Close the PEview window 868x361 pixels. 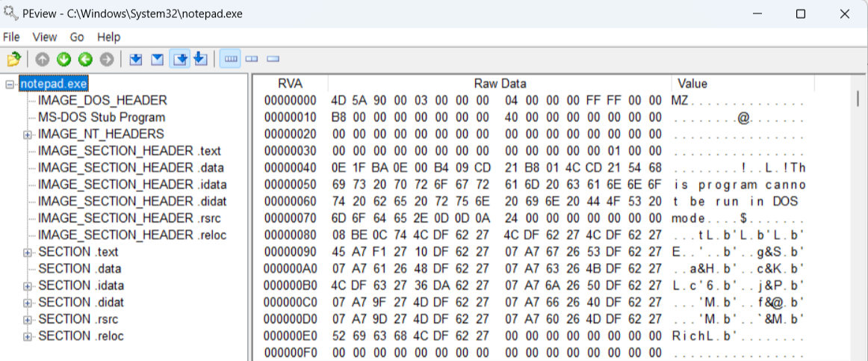coord(844,14)
